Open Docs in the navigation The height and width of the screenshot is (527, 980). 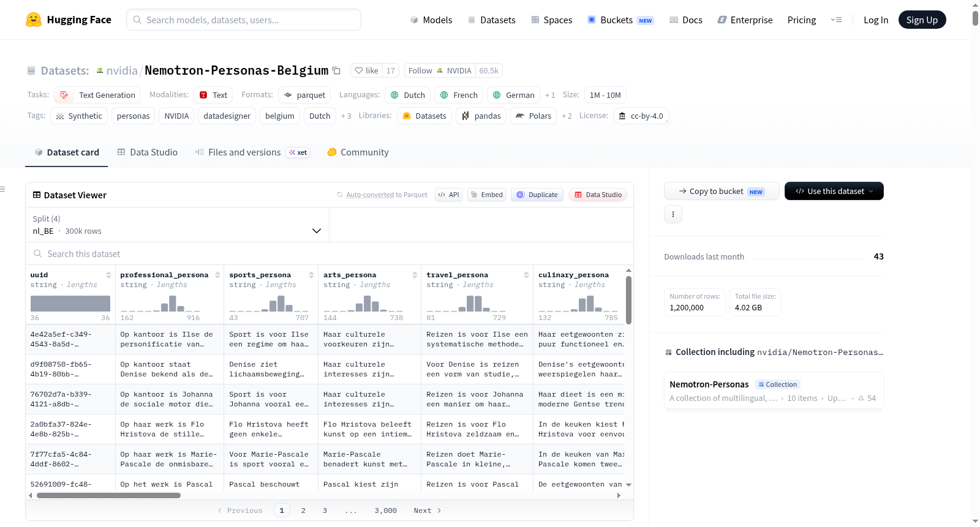click(685, 20)
